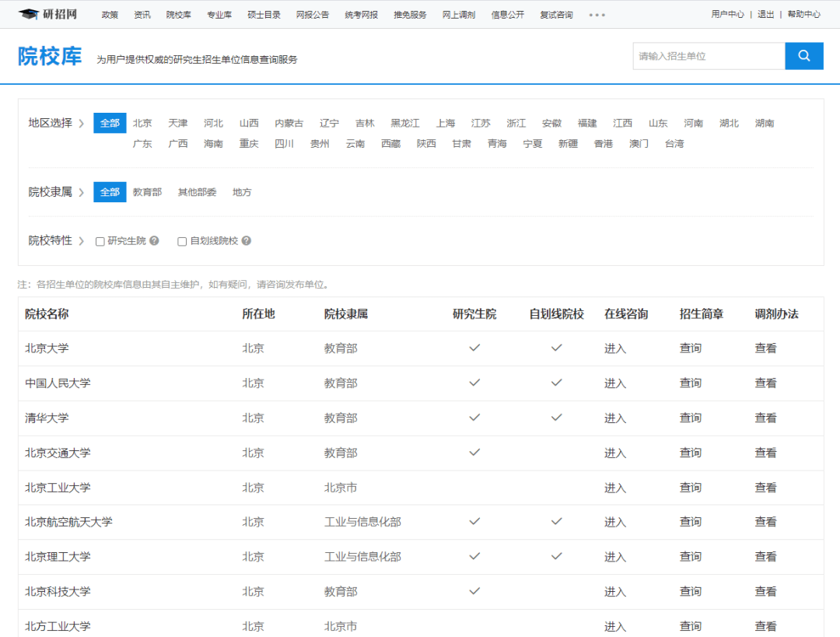Filter region by 黑龙江
This screenshot has height=637, width=840.
pos(405,123)
